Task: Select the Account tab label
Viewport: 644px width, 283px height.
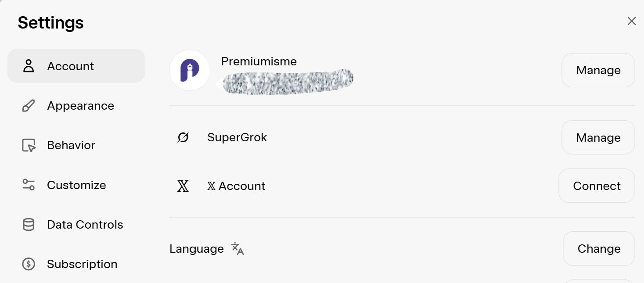Action: (x=70, y=66)
